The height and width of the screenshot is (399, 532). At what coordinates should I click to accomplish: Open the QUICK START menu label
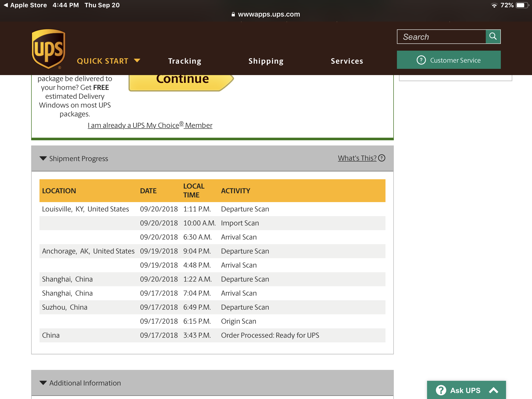(103, 61)
